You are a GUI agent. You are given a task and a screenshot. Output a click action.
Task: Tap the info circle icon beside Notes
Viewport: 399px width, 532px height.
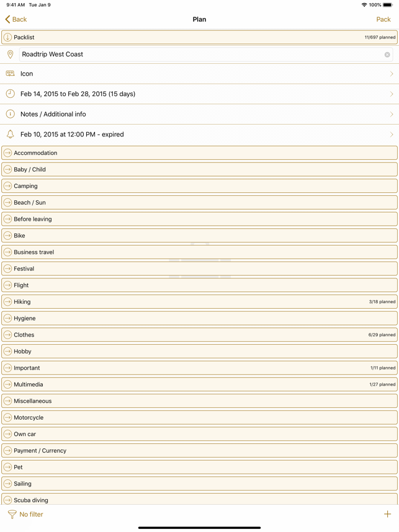(x=10, y=114)
